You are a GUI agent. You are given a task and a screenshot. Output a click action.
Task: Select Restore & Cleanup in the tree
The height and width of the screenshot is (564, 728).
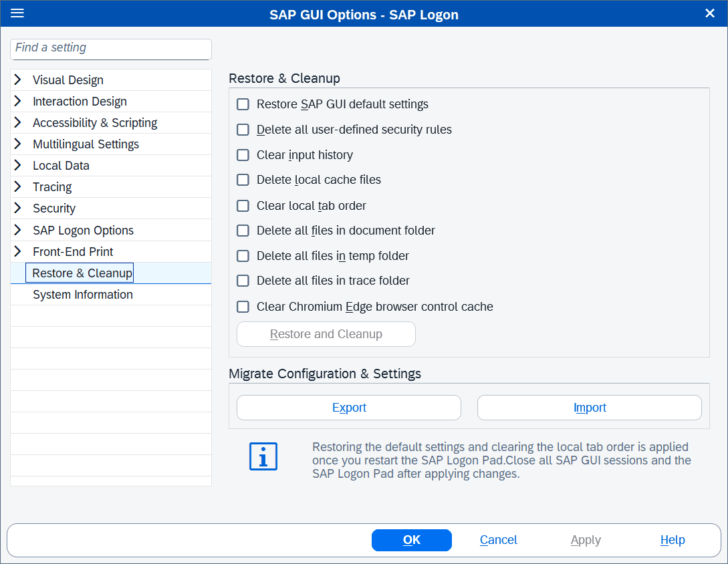[x=82, y=273]
